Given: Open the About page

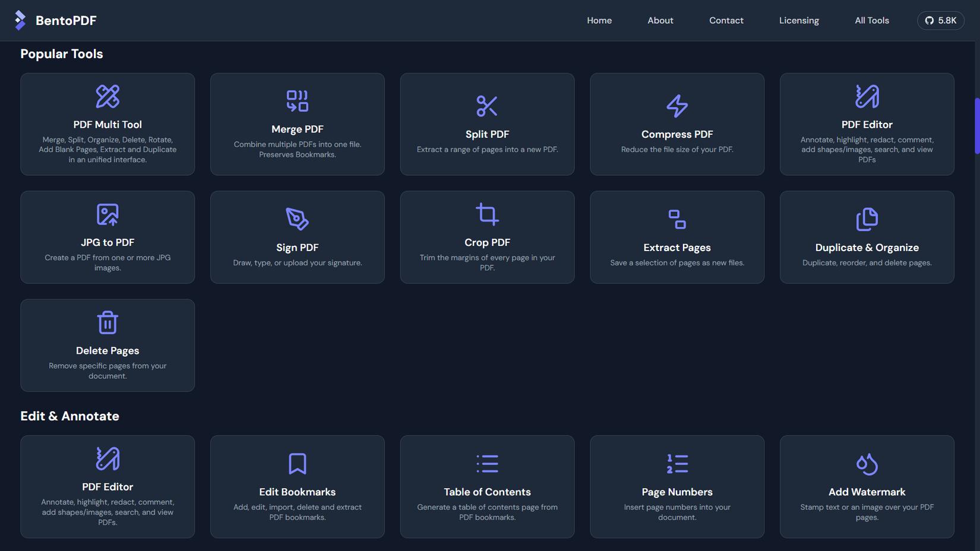Looking at the screenshot, I should [x=660, y=20].
